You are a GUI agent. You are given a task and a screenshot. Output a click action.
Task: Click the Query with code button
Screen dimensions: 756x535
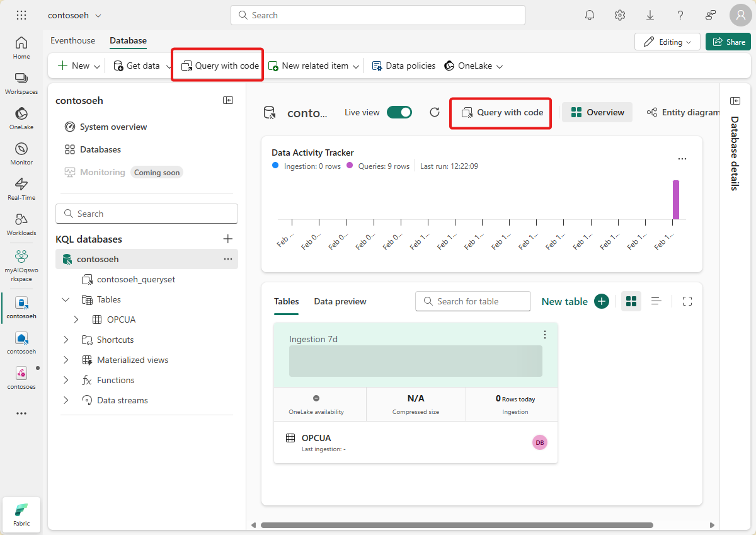(500, 113)
